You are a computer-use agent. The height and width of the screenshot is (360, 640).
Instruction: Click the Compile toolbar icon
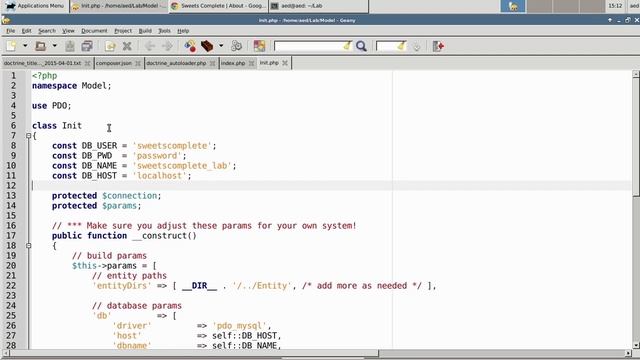coord(190,46)
